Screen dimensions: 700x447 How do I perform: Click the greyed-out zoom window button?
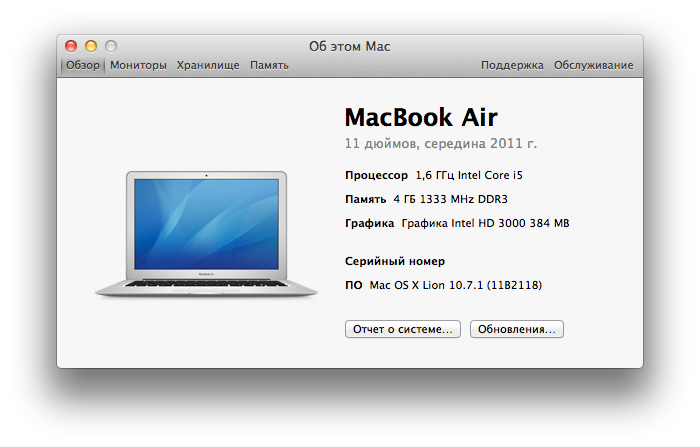coord(111,46)
